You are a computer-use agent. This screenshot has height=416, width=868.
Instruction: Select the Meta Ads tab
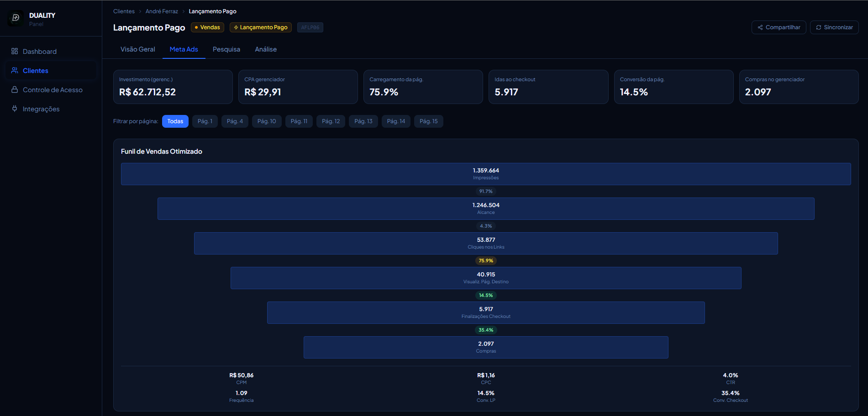click(x=184, y=49)
